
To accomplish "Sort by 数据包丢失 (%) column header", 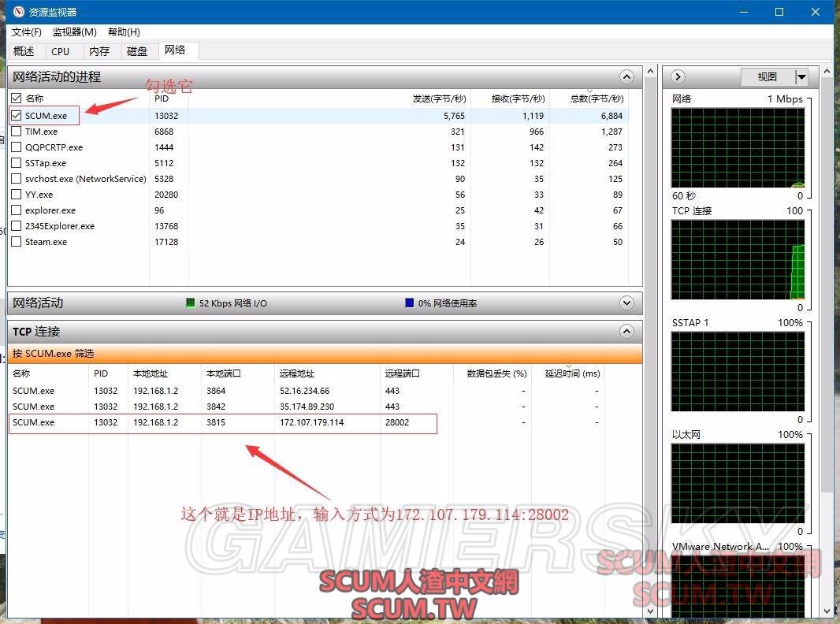I will click(496, 374).
